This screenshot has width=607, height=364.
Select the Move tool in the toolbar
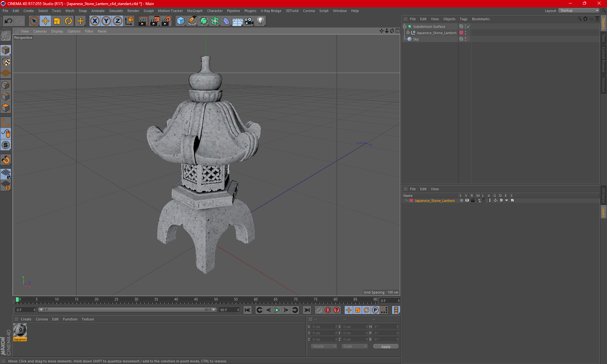coord(46,21)
